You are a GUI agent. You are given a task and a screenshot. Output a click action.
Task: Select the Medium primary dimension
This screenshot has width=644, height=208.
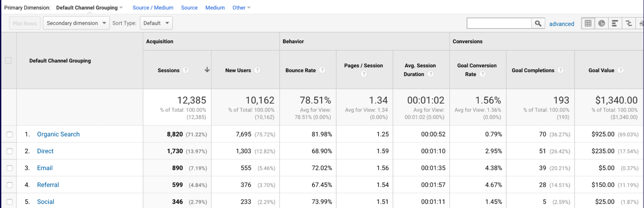pyautogui.click(x=215, y=8)
